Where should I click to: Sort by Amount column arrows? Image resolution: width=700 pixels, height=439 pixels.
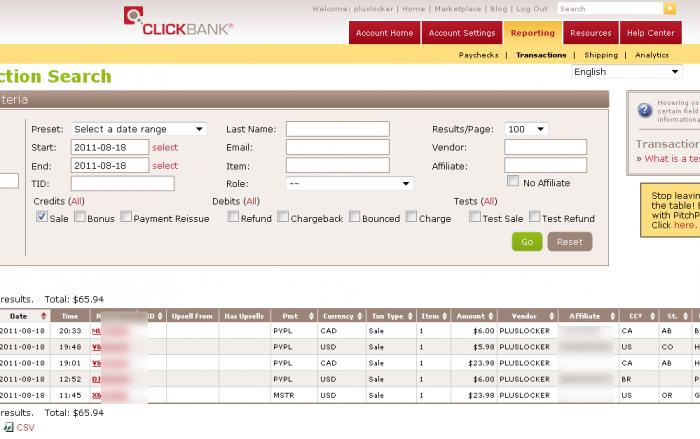pos(491,316)
